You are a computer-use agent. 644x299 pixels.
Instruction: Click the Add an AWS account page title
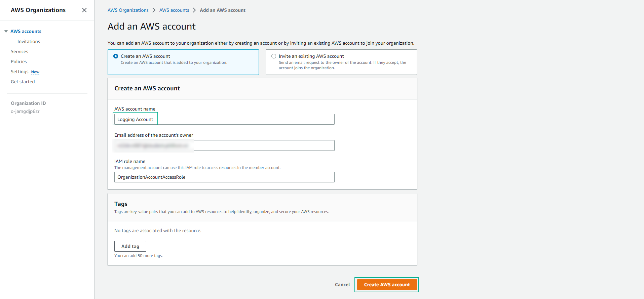point(152,26)
